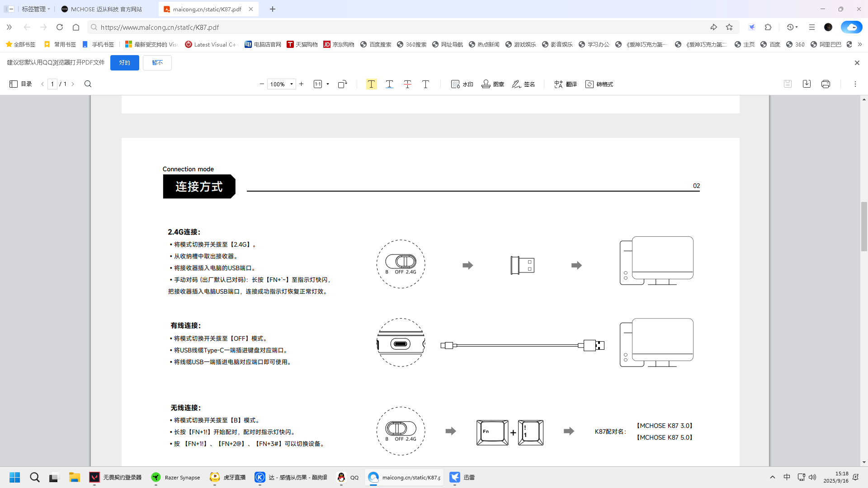Click the vertical scrollbar thumb
Viewport: 868px width, 488px height.
point(864,226)
